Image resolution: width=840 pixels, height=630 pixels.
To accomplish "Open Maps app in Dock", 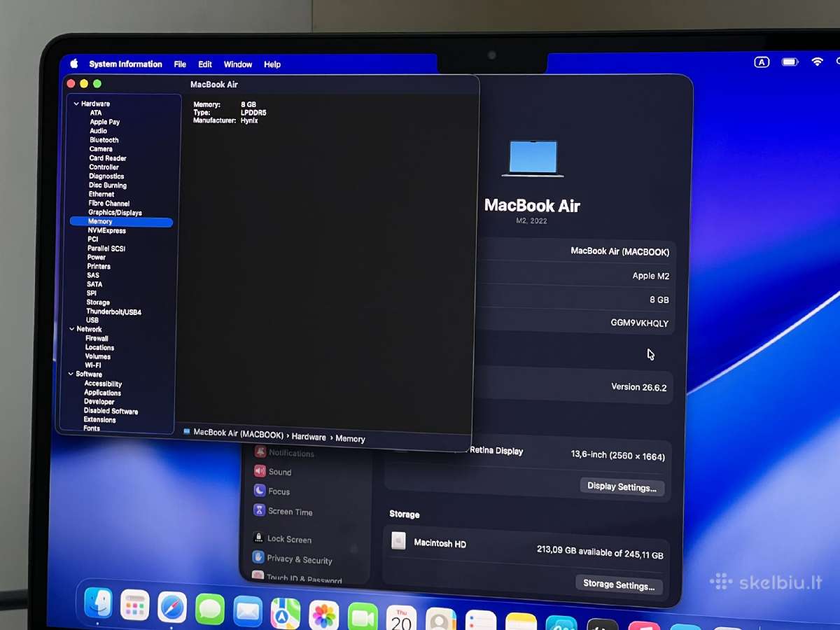I will [x=286, y=613].
